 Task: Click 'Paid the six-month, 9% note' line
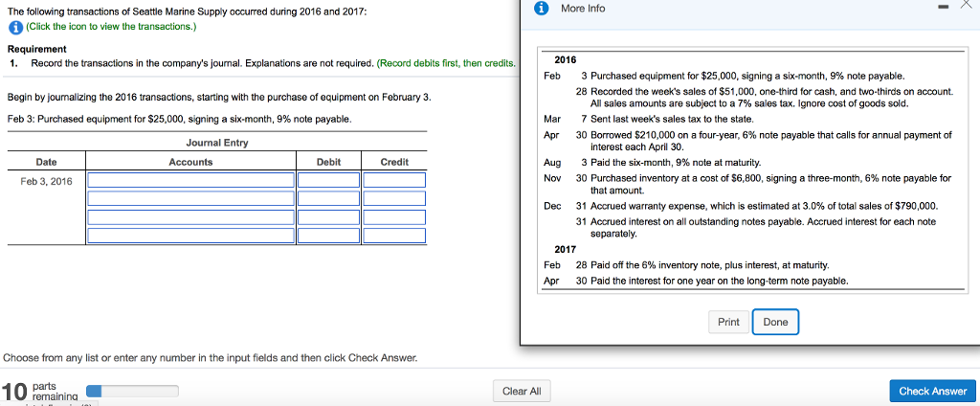pos(676,163)
